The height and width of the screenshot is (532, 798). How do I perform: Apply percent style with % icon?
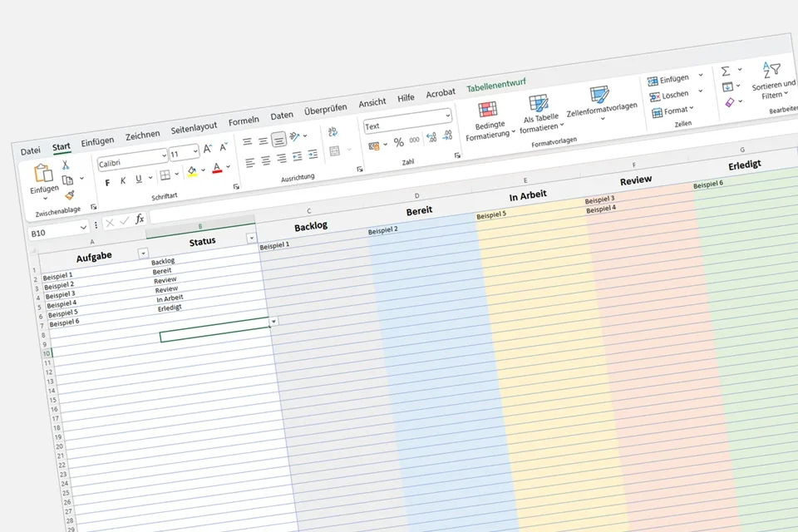pos(398,142)
